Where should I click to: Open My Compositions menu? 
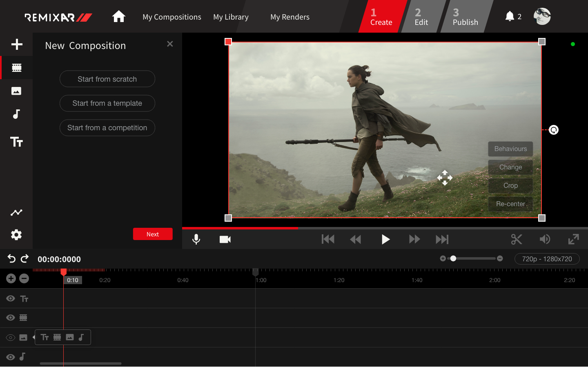click(172, 17)
